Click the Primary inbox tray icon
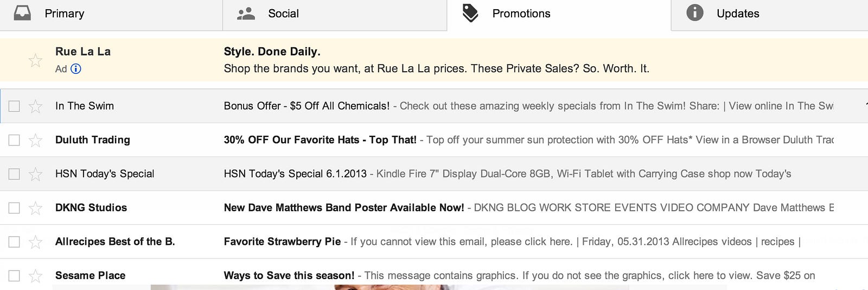 [22, 13]
